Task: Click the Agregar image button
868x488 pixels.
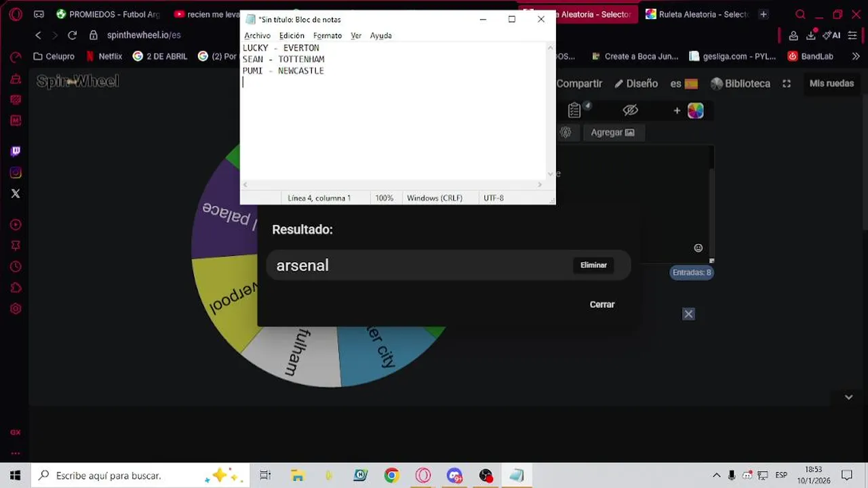Action: [613, 132]
